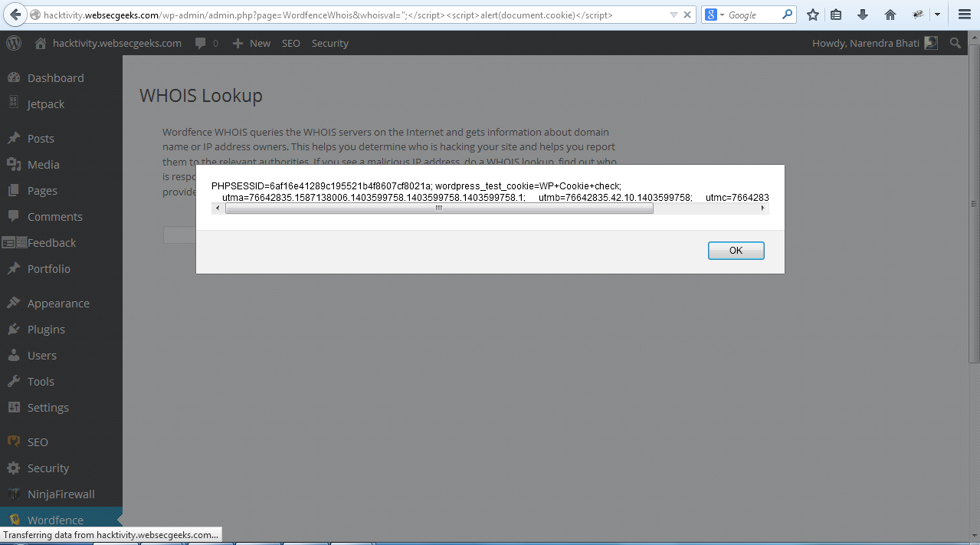Visit site hacktivity.websecgeeks.com in admin bar
This screenshot has width=980, height=545.
tap(108, 43)
